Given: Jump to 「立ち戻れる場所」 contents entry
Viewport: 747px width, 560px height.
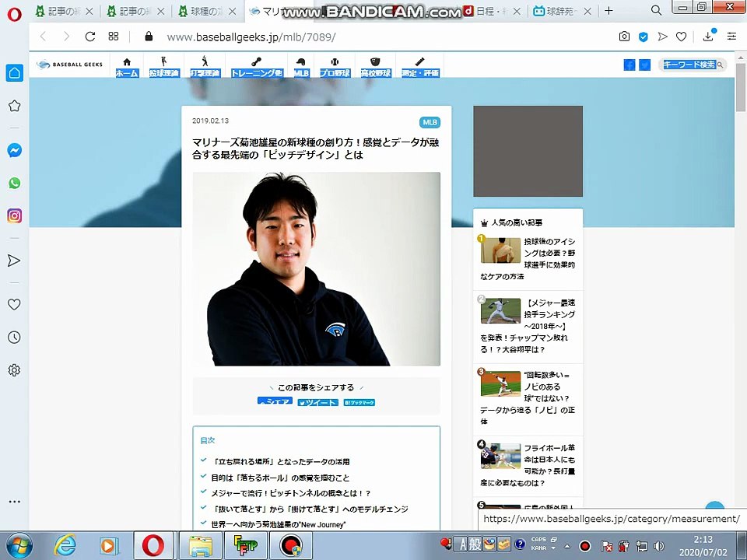Looking at the screenshot, I should pyautogui.click(x=281, y=461).
